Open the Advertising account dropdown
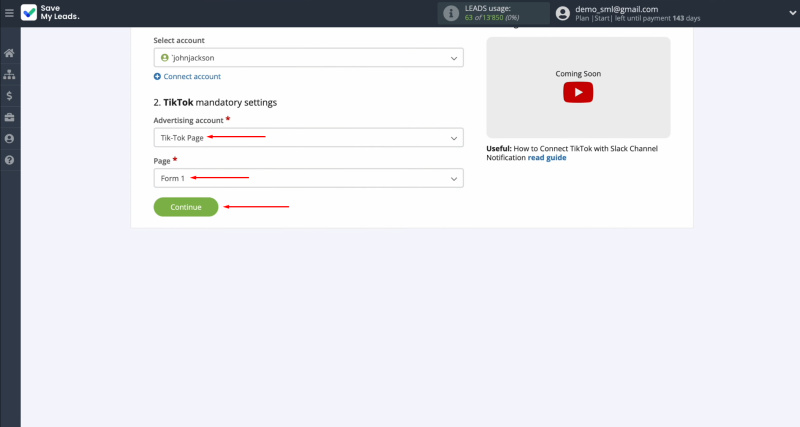 coord(309,138)
